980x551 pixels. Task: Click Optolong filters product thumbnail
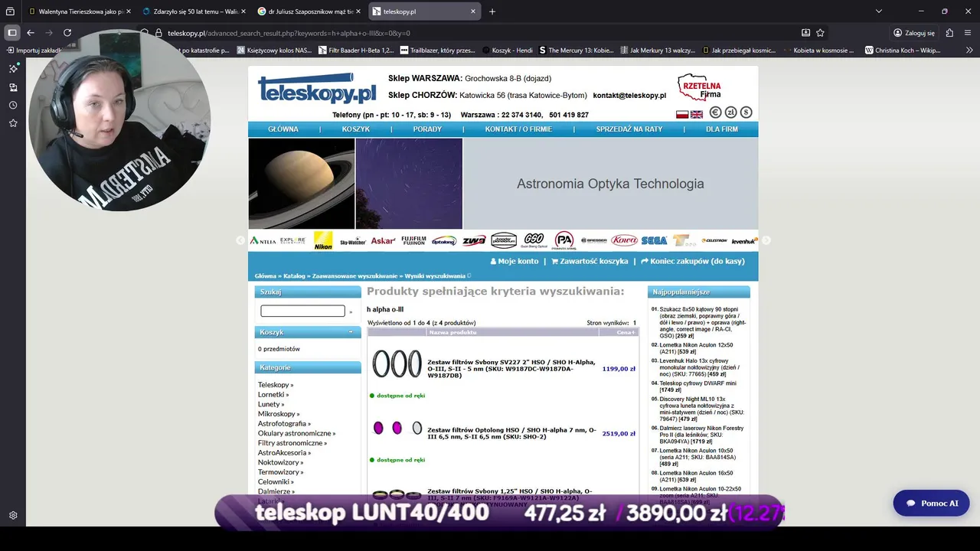pyautogui.click(x=397, y=429)
